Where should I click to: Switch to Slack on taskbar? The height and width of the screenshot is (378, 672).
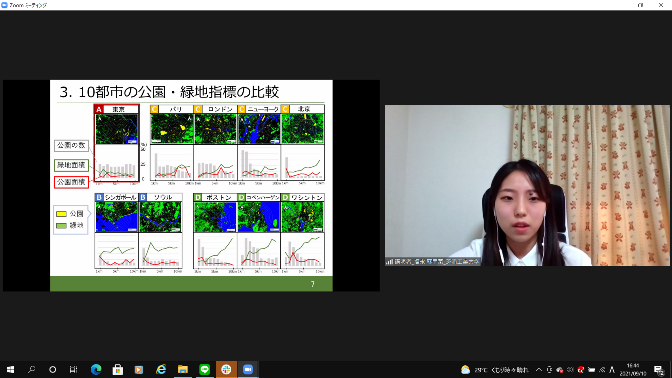(x=226, y=369)
